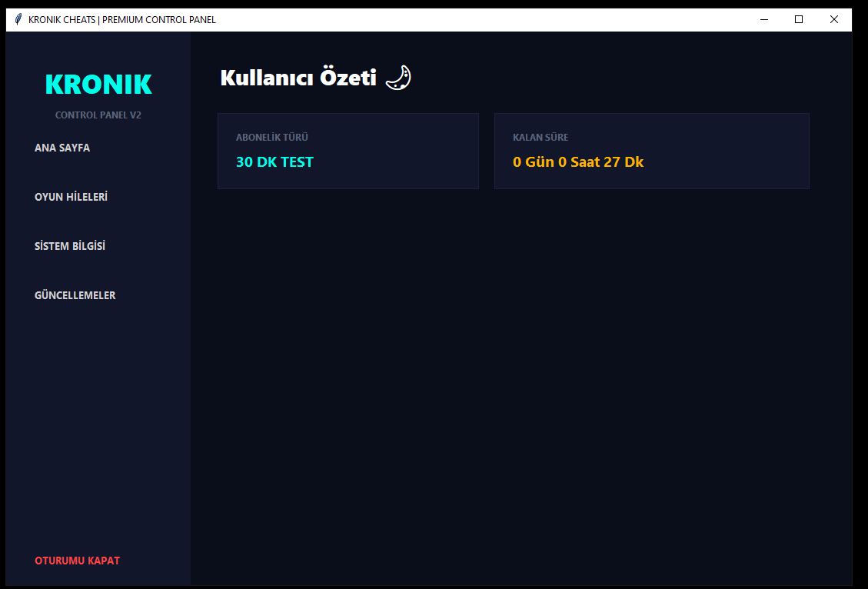The width and height of the screenshot is (868, 589).
Task: Minimize the KRONIK CHEATS window
Action: (764, 19)
